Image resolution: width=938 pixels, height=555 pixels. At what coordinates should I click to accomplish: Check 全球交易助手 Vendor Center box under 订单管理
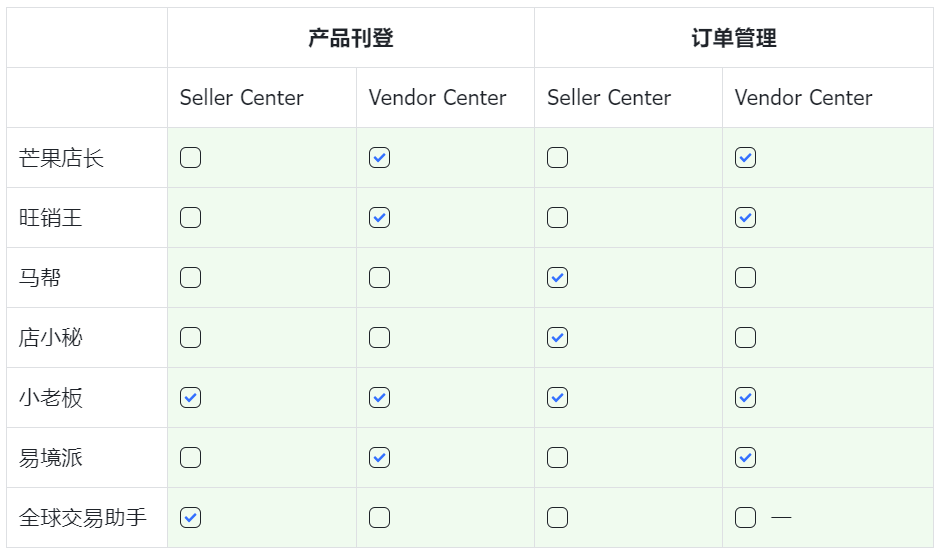[x=745, y=517]
